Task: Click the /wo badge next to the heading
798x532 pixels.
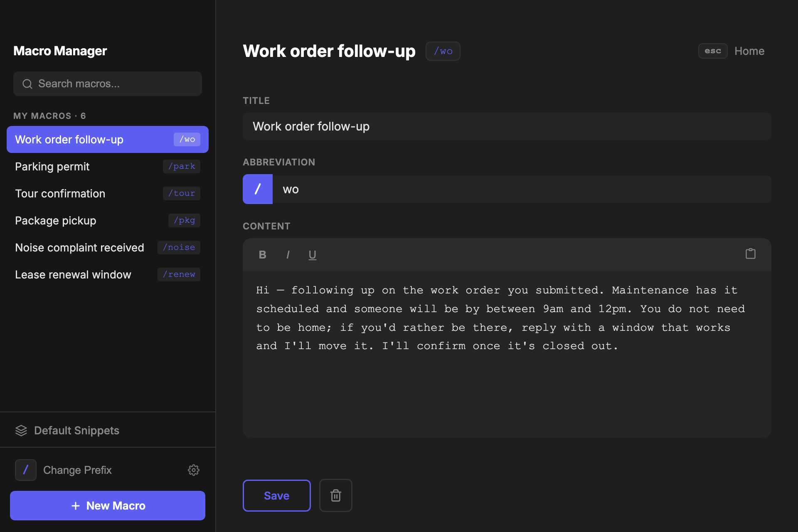Action: [443, 51]
